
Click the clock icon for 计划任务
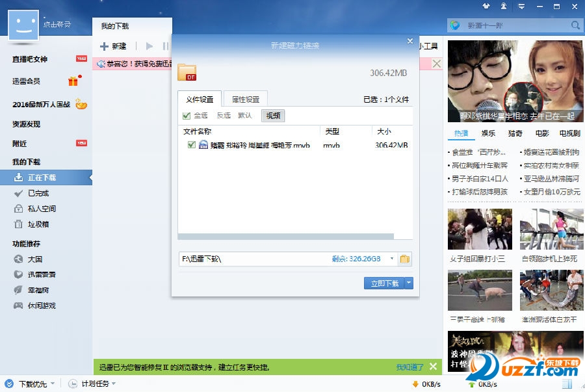pyautogui.click(x=73, y=384)
